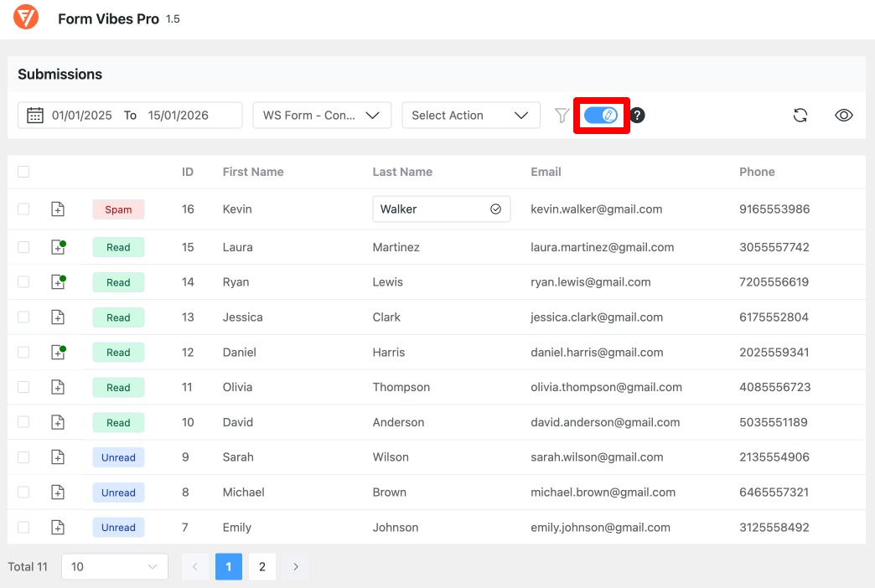Viewport: 875px width, 588px height.
Task: Select page 1 in pagination
Action: point(228,566)
